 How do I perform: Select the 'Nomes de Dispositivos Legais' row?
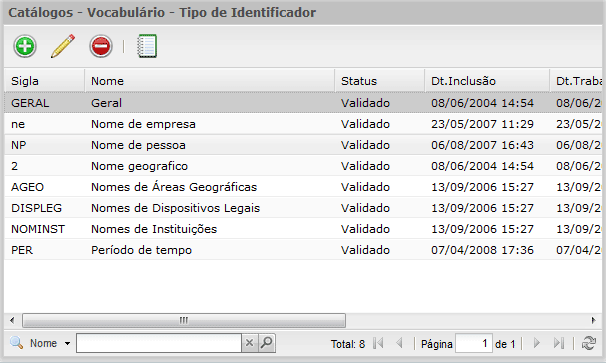(x=303, y=208)
